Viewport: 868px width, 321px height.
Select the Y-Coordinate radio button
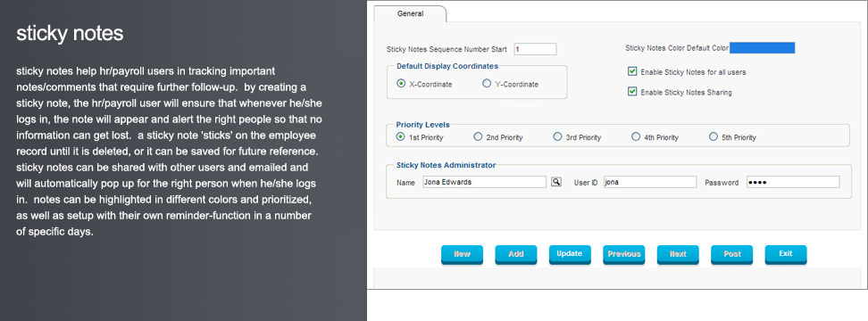[x=487, y=84]
